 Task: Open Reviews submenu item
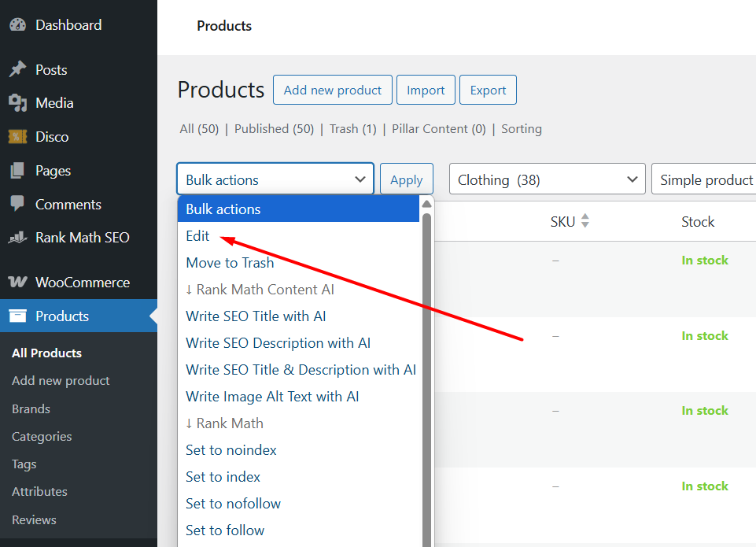pyautogui.click(x=35, y=519)
